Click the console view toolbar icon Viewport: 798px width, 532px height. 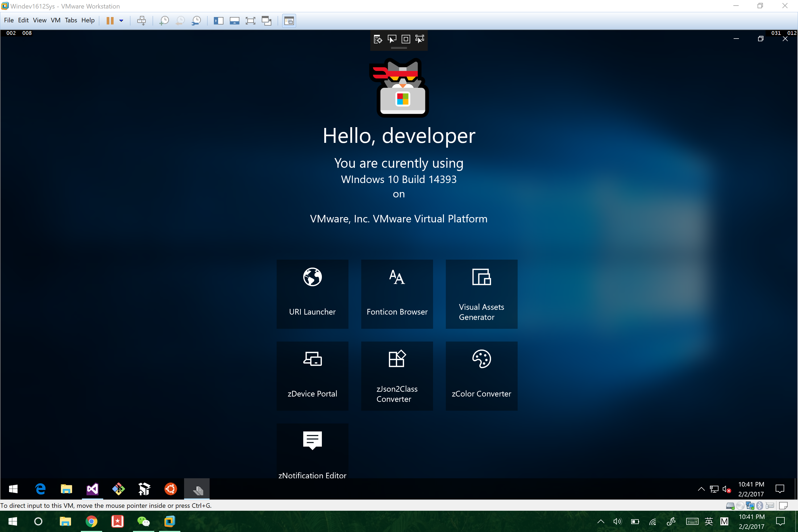click(289, 21)
